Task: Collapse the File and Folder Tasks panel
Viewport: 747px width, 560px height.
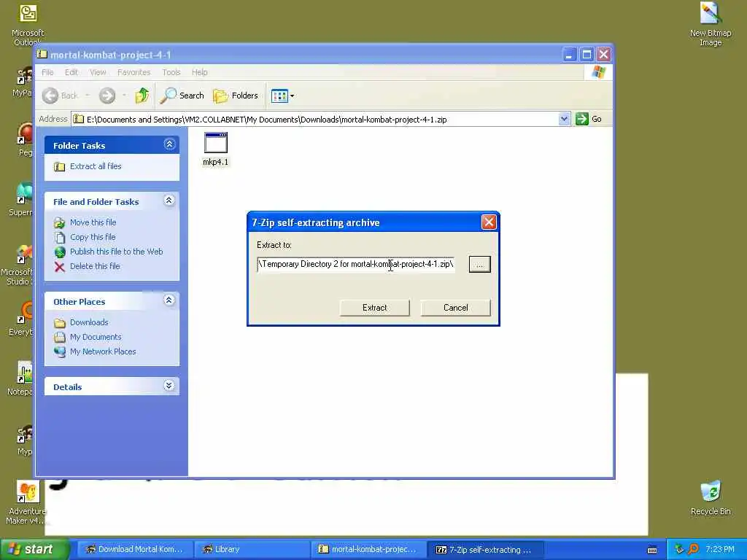Action: point(169,201)
